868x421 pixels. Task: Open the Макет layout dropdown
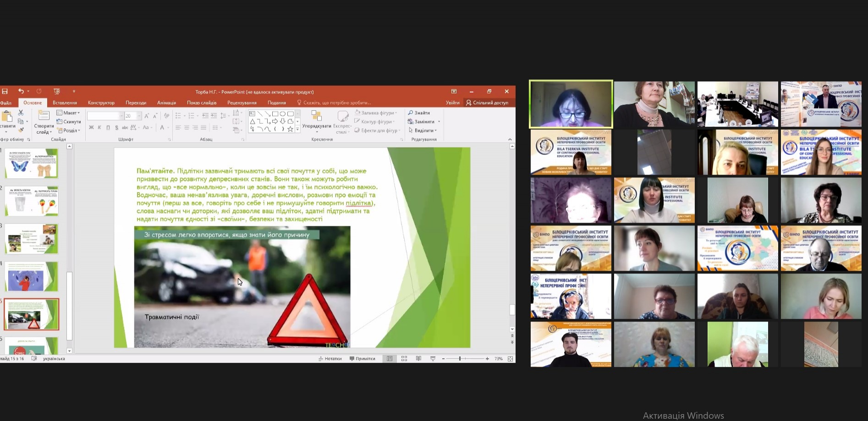[x=68, y=113]
